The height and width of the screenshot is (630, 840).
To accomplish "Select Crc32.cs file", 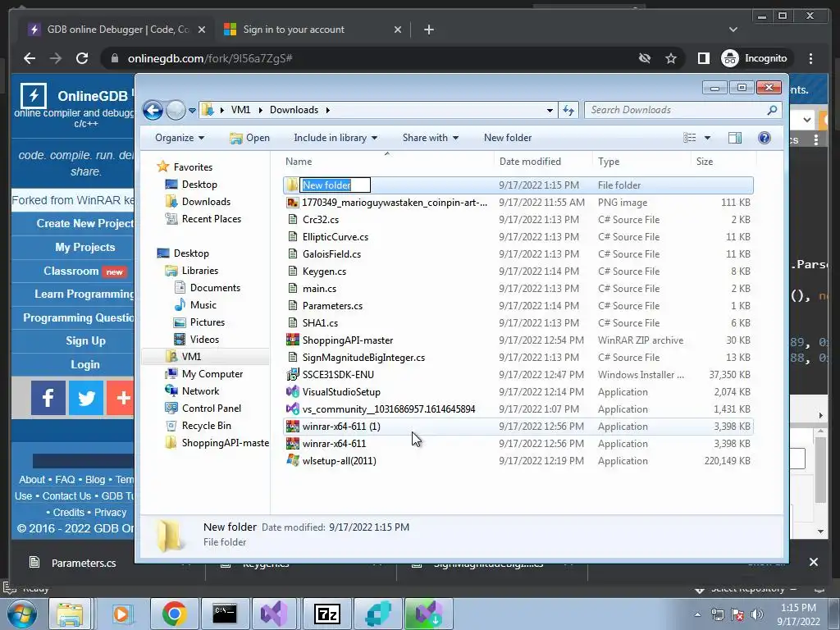I will click(321, 220).
